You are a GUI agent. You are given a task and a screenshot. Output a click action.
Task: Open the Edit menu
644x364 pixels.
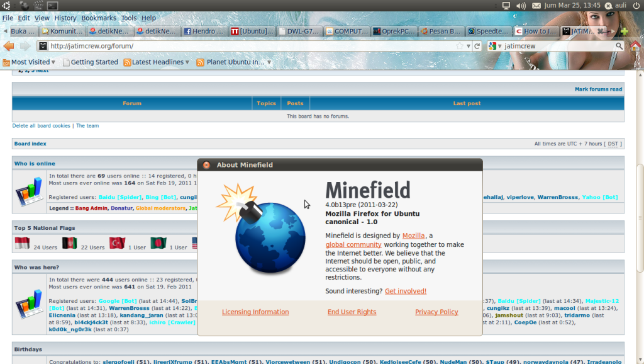pos(23,18)
